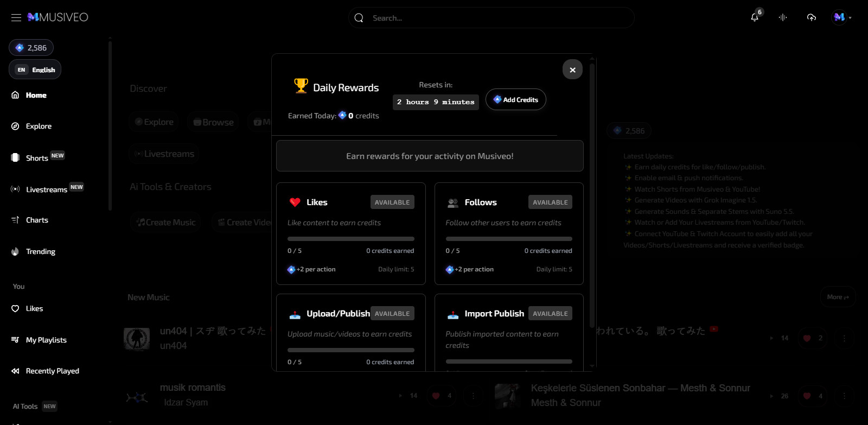The height and width of the screenshot is (425, 868).
Task: Click the audio waveform icon in header
Action: click(x=783, y=17)
